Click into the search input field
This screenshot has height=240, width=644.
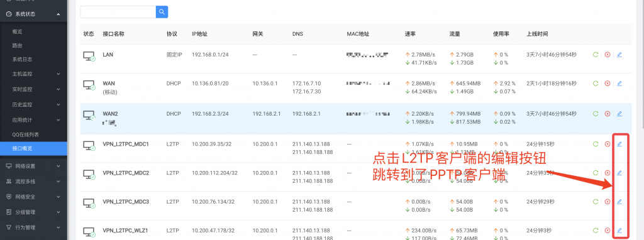(x=118, y=12)
